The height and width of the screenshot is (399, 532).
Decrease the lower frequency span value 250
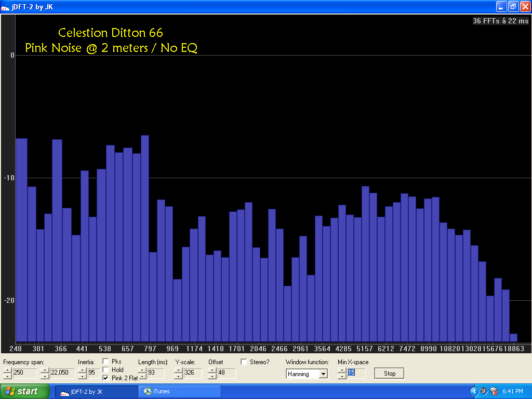tap(7, 376)
